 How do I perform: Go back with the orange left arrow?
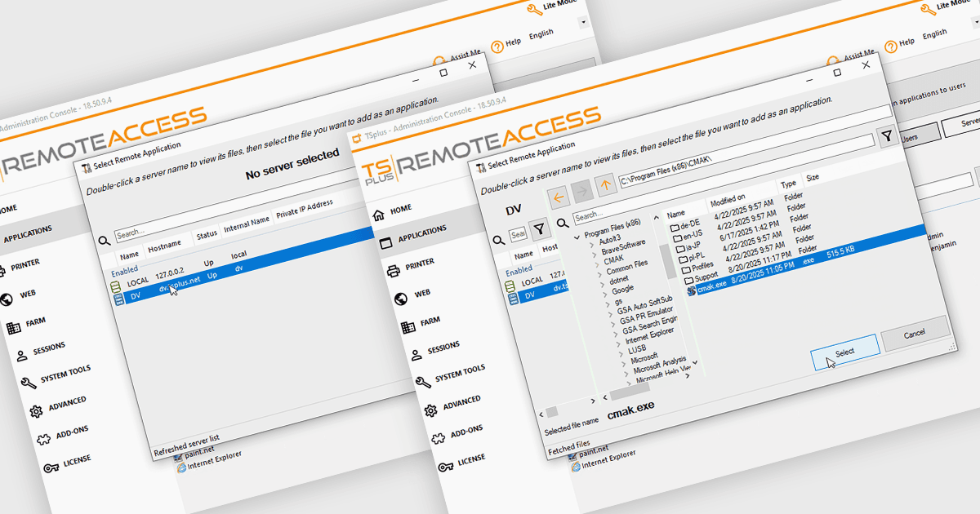point(558,197)
